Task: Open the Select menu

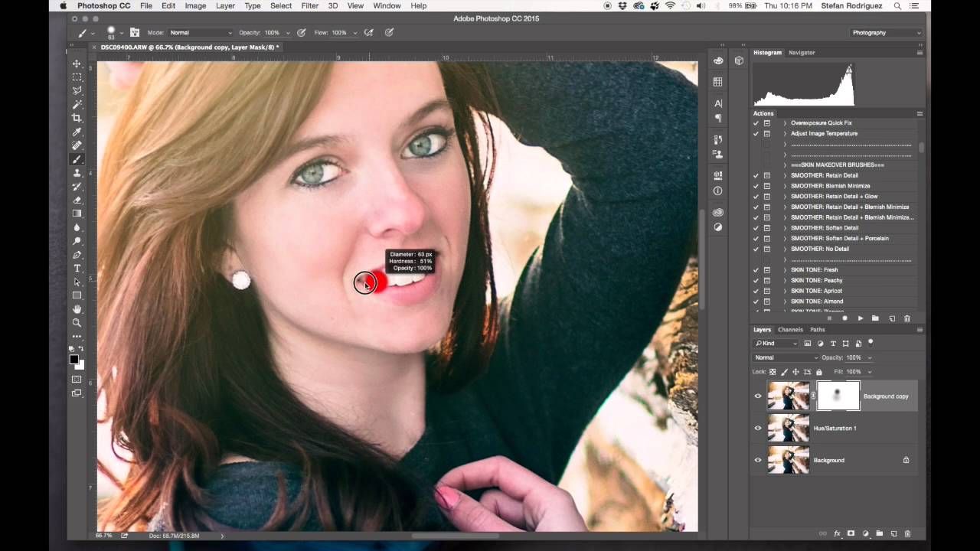Action: (281, 6)
